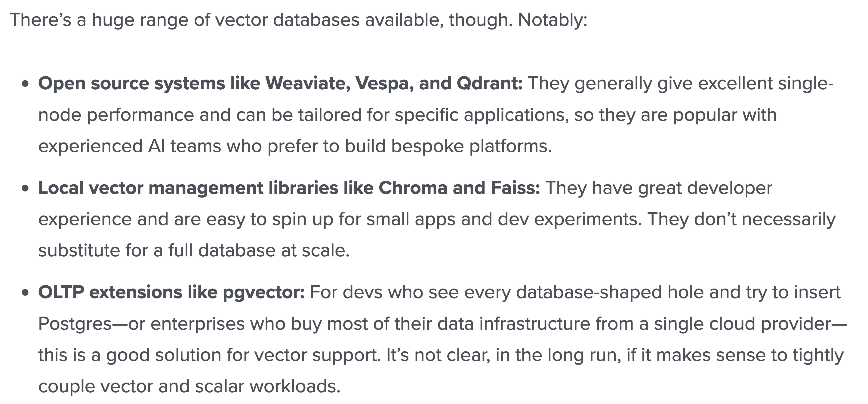Click the bold text 'Local vector management libraries'
Image resolution: width=868 pixels, height=404 pixels.
tap(188, 188)
